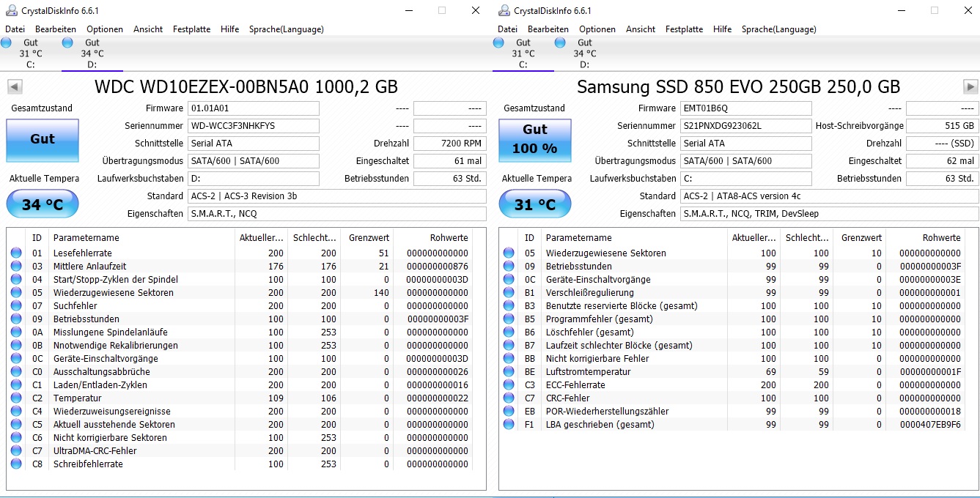
Task: Open Datei menu in left window
Action: (x=15, y=29)
